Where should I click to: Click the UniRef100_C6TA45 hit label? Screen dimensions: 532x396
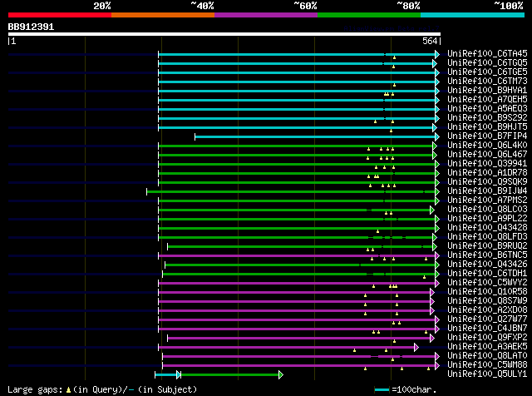(x=487, y=54)
